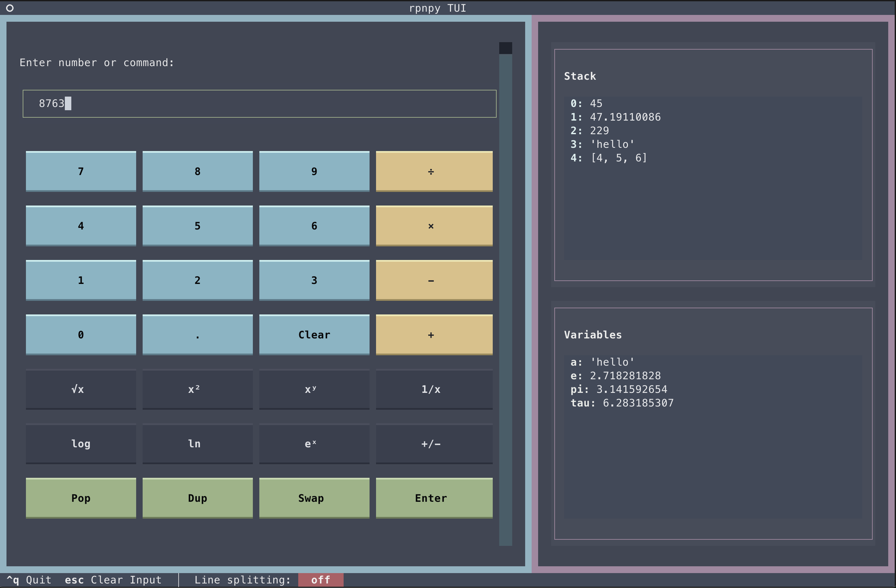Focus the number or command input field
This screenshot has height=588, width=896.
click(x=259, y=103)
